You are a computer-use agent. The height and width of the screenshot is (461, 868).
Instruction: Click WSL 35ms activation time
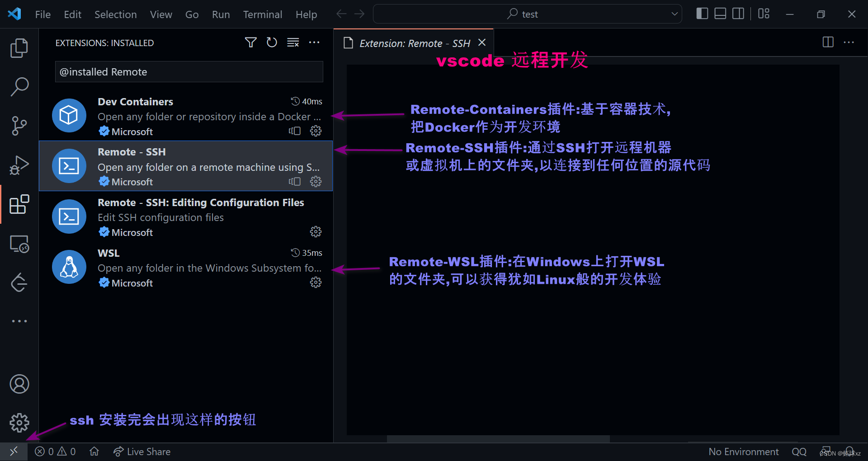pyautogui.click(x=307, y=253)
